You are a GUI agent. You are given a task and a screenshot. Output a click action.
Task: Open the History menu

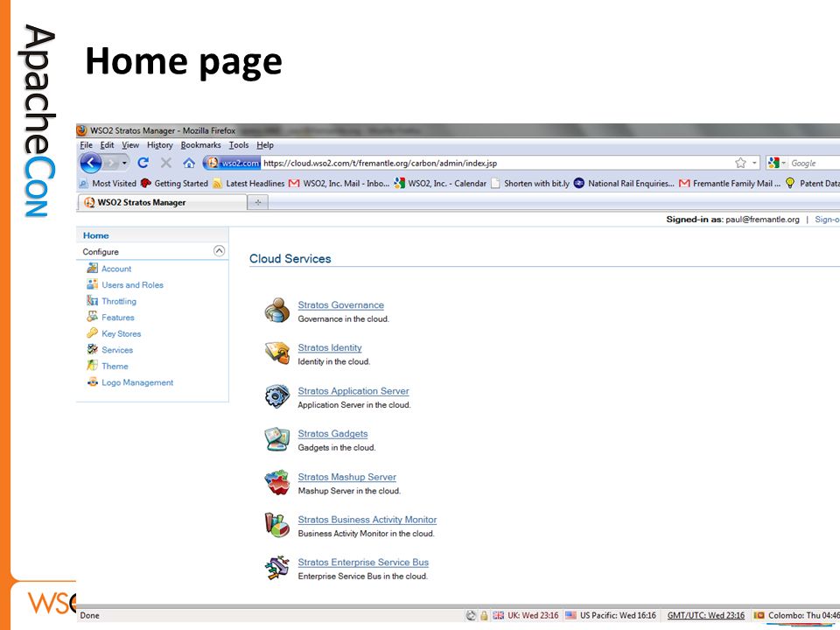click(x=159, y=145)
